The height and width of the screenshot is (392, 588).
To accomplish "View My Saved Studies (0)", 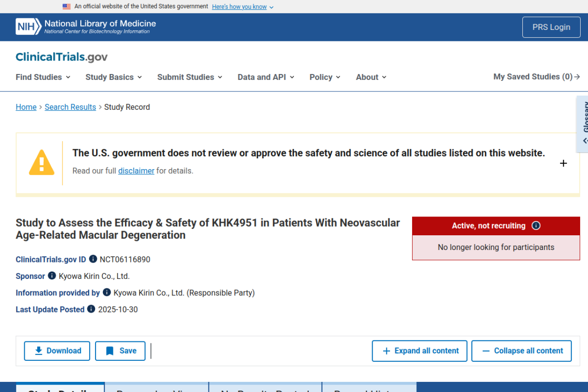I will pyautogui.click(x=537, y=77).
